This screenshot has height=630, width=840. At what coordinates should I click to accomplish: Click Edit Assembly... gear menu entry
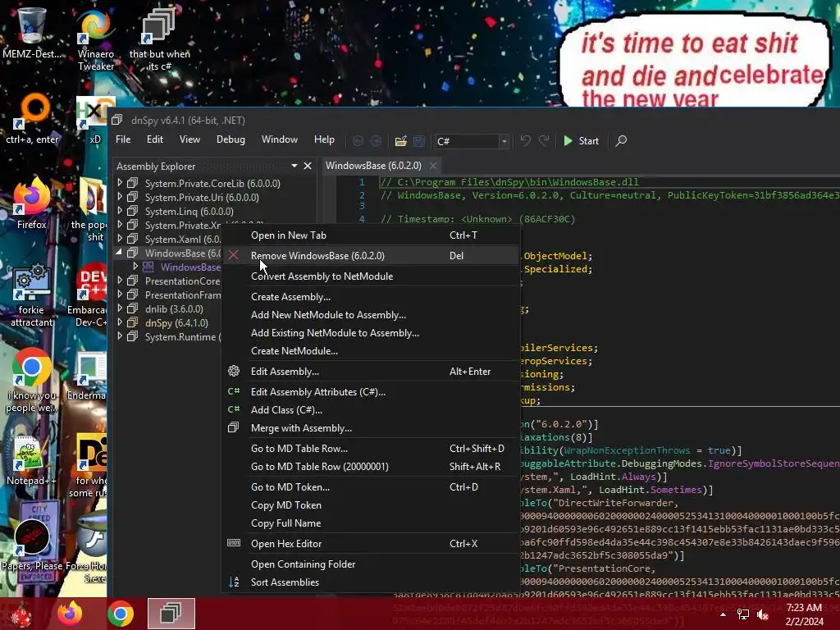coord(371,372)
